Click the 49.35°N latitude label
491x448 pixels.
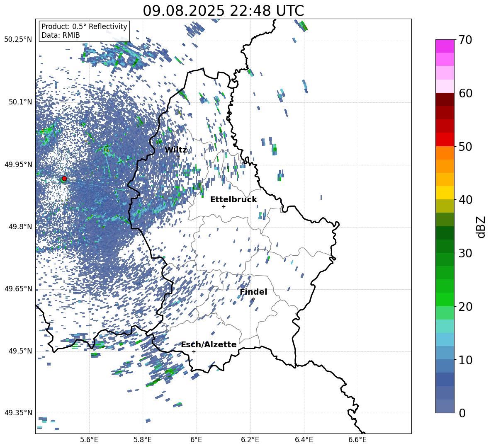[x=18, y=413]
